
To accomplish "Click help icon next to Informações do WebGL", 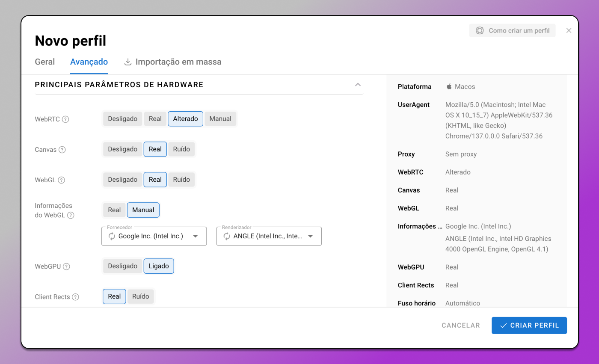I will [71, 215].
